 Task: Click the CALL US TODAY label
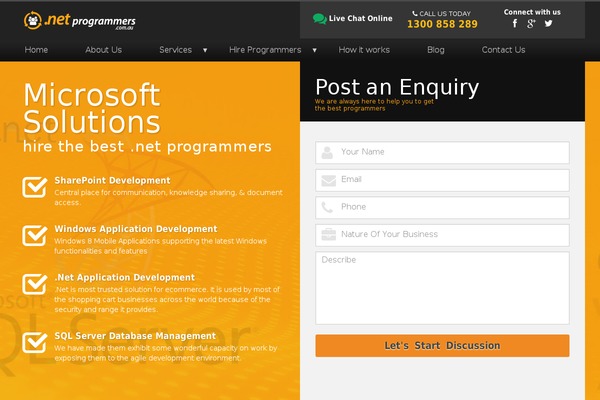click(x=445, y=13)
